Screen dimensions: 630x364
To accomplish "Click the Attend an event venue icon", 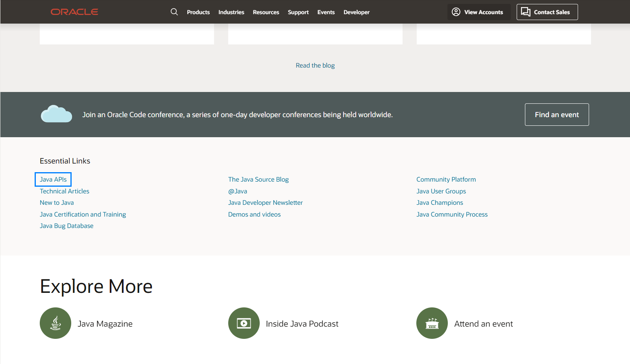I will pyautogui.click(x=432, y=323).
